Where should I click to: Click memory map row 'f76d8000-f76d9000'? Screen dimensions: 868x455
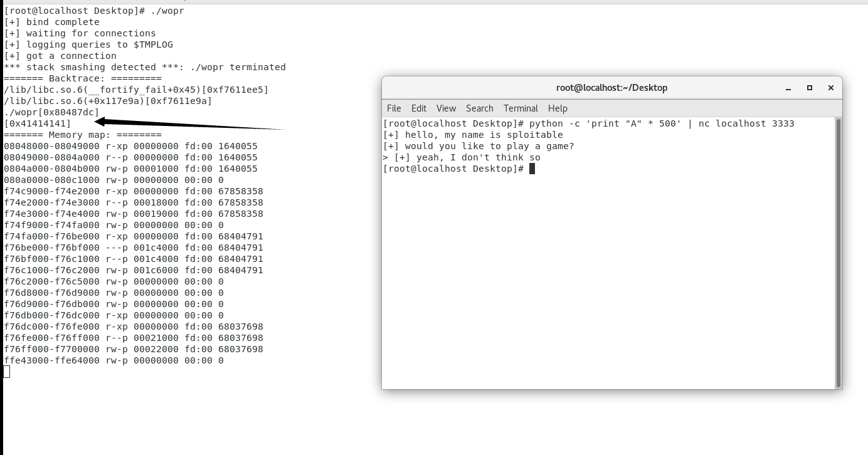(114, 293)
